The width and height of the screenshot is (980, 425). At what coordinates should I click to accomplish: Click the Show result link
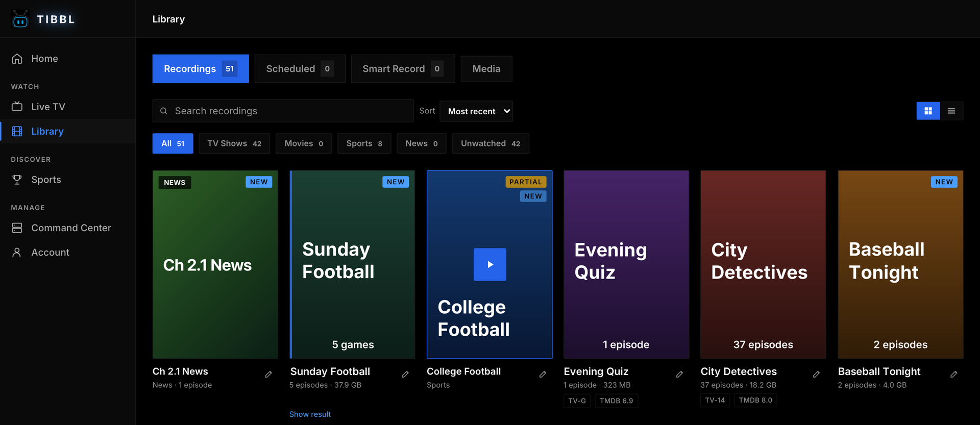point(310,414)
